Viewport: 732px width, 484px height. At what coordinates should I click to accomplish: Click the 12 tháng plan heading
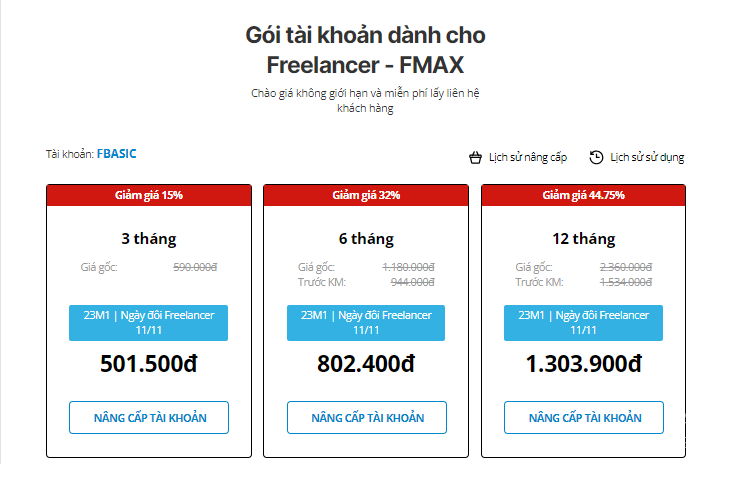(584, 238)
